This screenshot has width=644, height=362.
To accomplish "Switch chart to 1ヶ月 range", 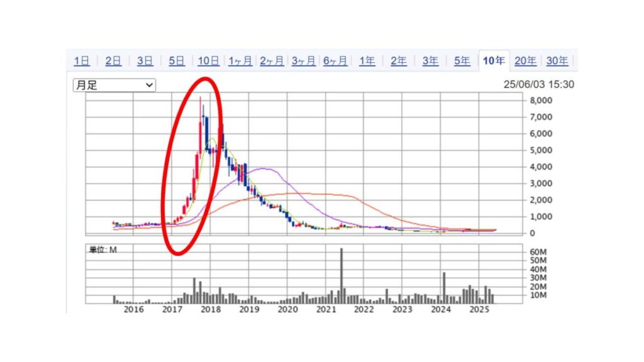I will click(240, 61).
